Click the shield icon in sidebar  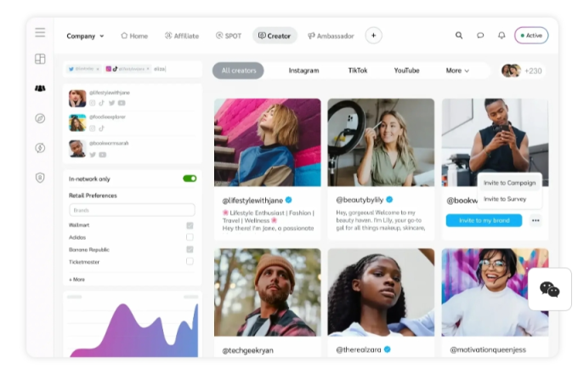point(40,178)
